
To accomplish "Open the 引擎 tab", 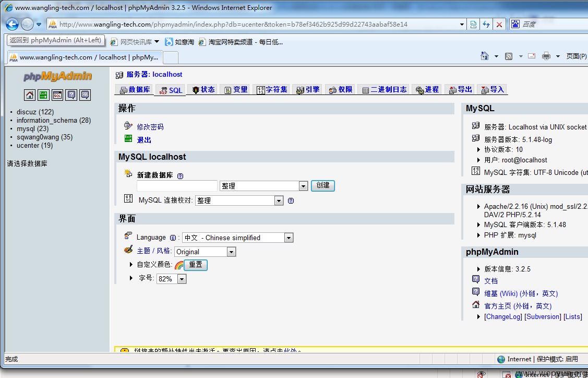I will [308, 90].
